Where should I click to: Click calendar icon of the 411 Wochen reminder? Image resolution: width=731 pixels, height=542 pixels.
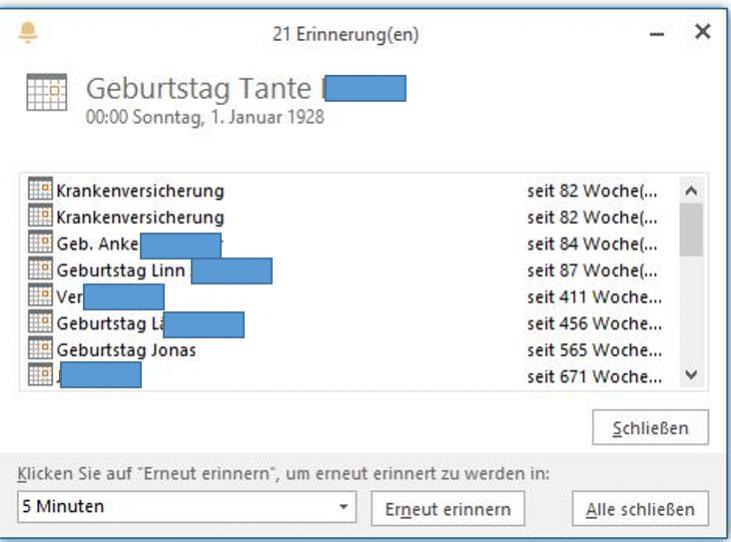41,295
